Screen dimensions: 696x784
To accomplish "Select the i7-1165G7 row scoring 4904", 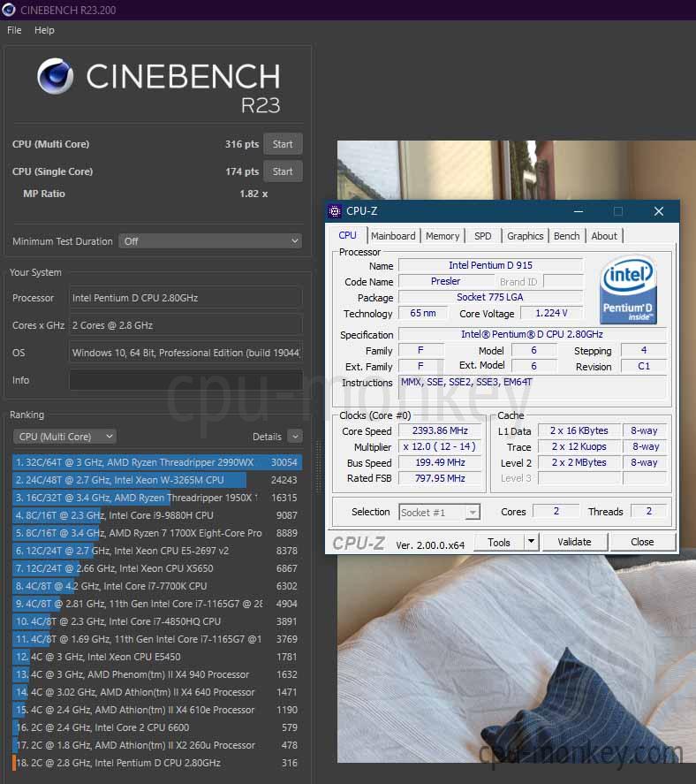I will pos(157,604).
